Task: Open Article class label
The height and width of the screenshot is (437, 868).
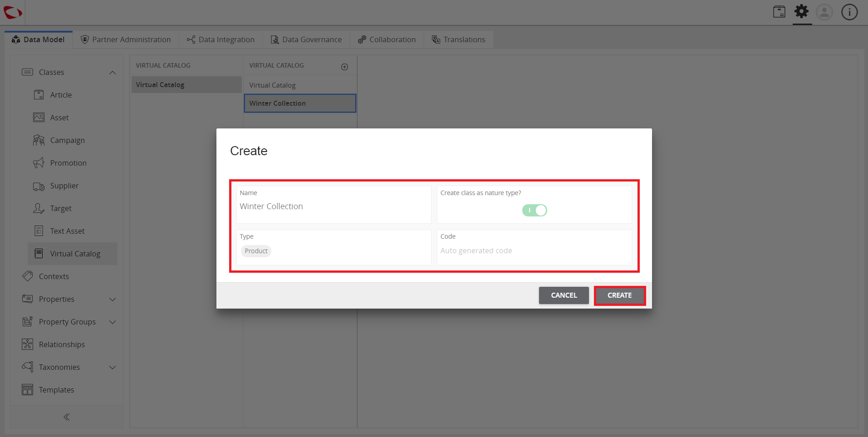Action: point(61,95)
